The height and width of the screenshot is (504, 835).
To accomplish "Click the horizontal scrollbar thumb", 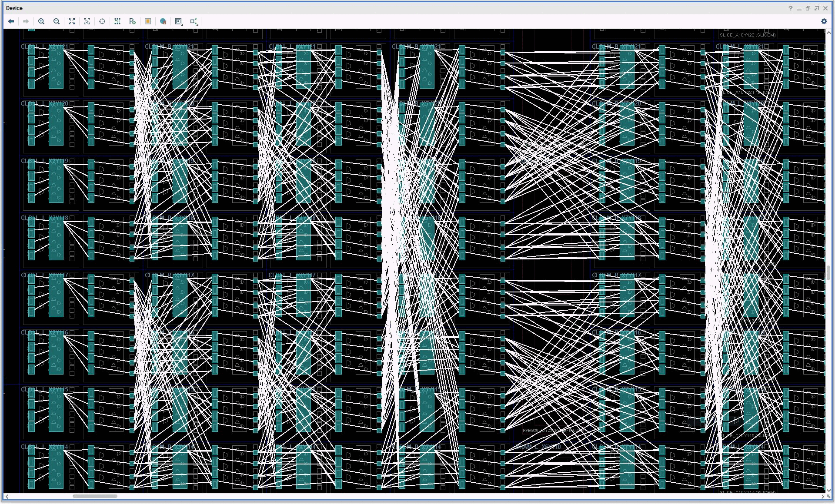I will (x=95, y=496).
